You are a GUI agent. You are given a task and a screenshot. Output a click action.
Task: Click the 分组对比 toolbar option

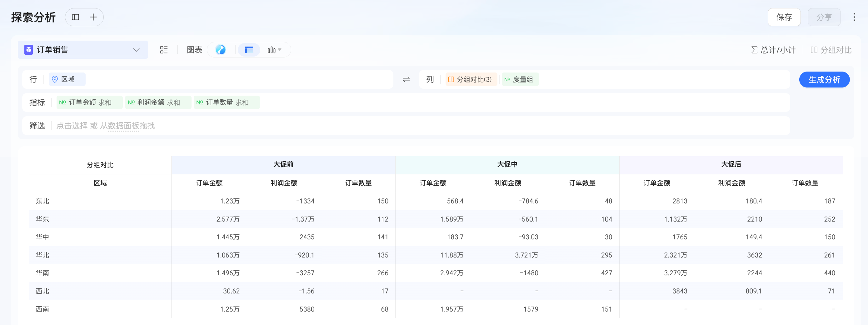[x=831, y=50]
